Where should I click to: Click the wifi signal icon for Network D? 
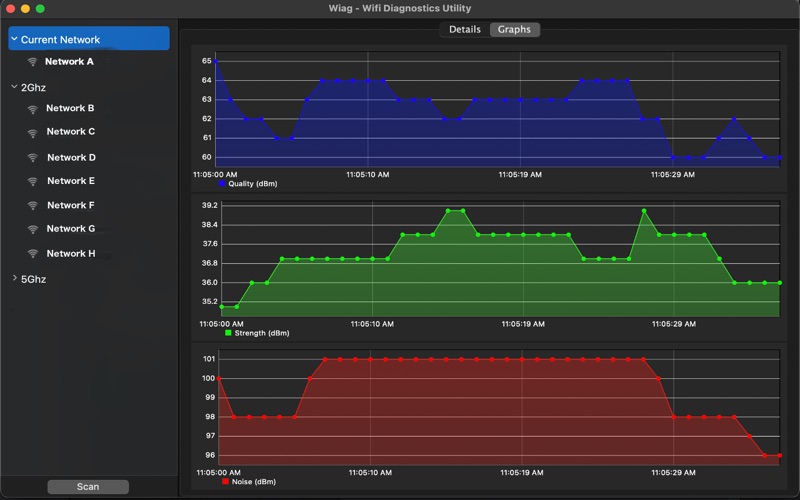pyautogui.click(x=33, y=158)
